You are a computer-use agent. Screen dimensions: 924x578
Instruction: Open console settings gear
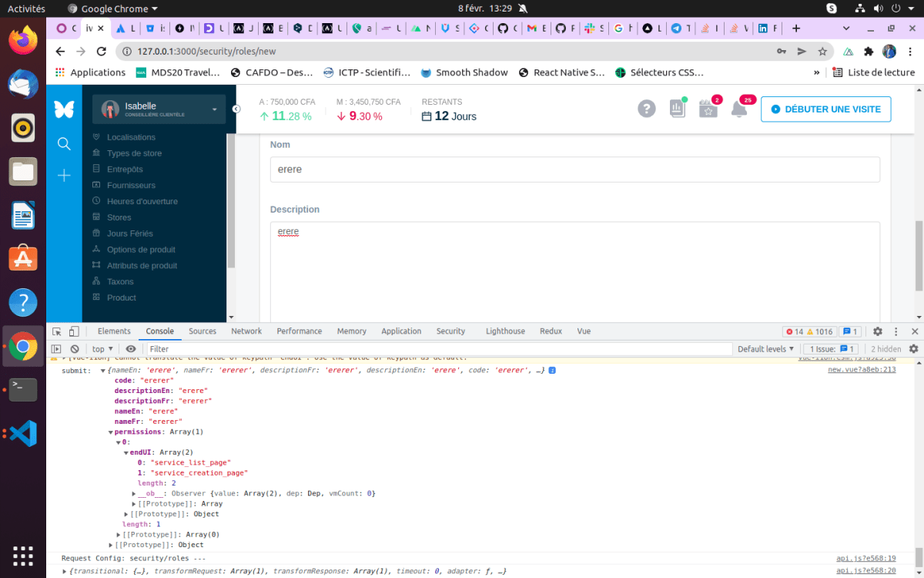tap(914, 349)
